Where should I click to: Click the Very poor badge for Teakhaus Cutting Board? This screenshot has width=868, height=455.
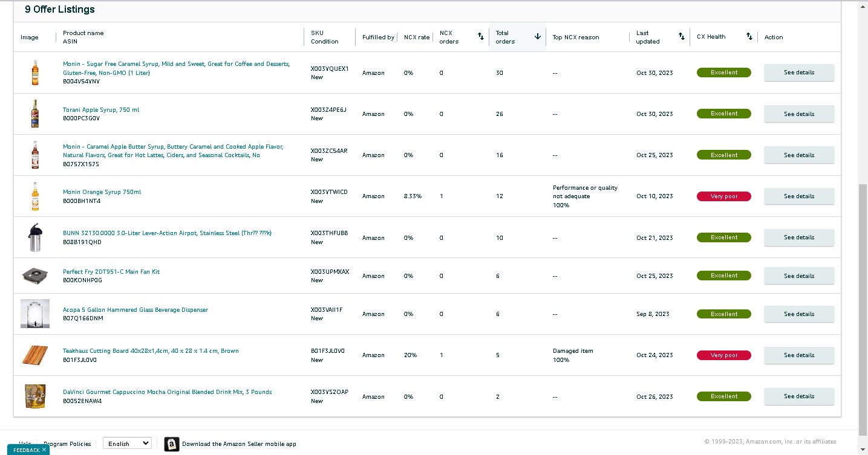pyautogui.click(x=724, y=355)
